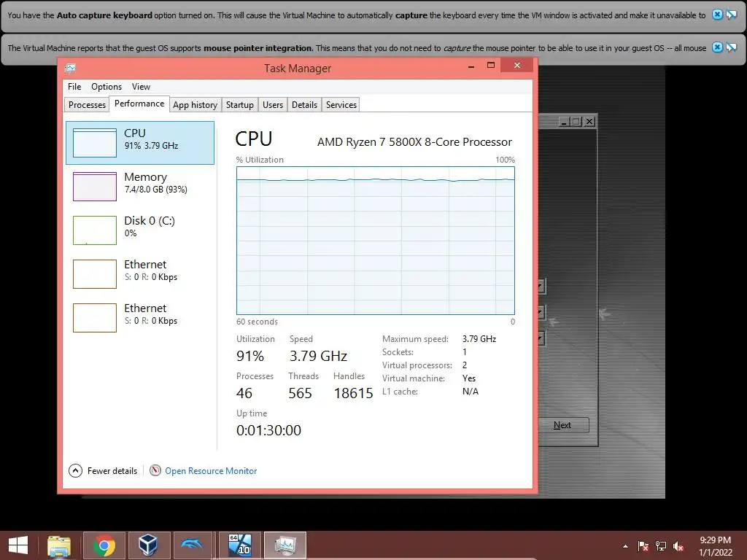
Task: Dismiss the mouse pointer integration notification
Action: (717, 47)
